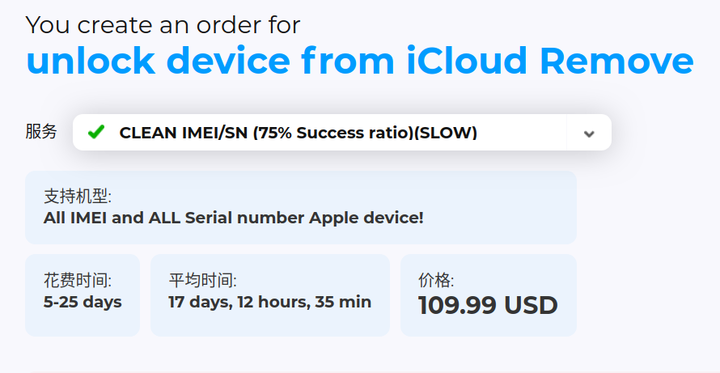Click the 花费时间 time spent card
This screenshot has width=720, height=373.
83,295
